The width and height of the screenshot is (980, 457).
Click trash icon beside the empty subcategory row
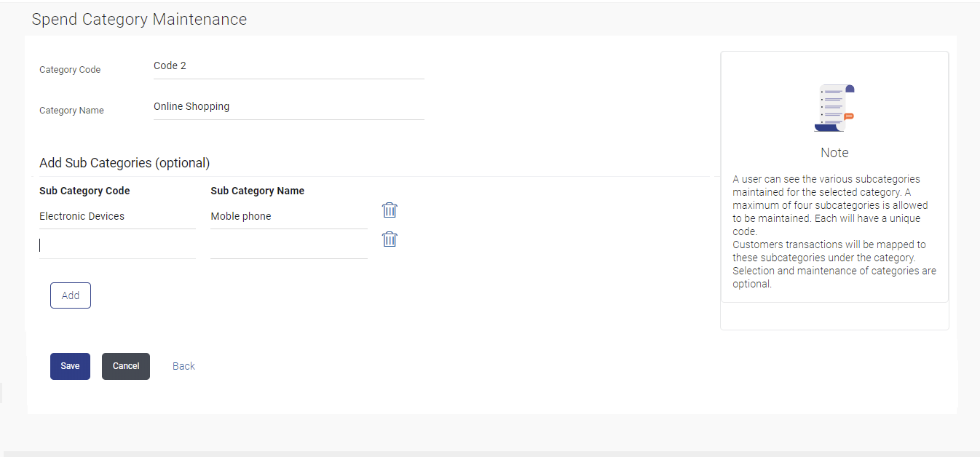(x=390, y=239)
